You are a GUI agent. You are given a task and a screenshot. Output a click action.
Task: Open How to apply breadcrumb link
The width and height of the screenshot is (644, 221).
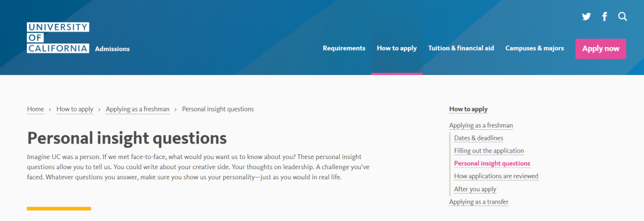coord(75,109)
